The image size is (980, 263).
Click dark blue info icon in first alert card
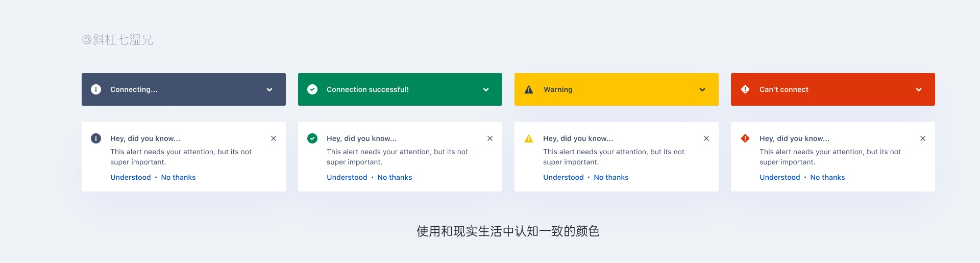point(96,138)
